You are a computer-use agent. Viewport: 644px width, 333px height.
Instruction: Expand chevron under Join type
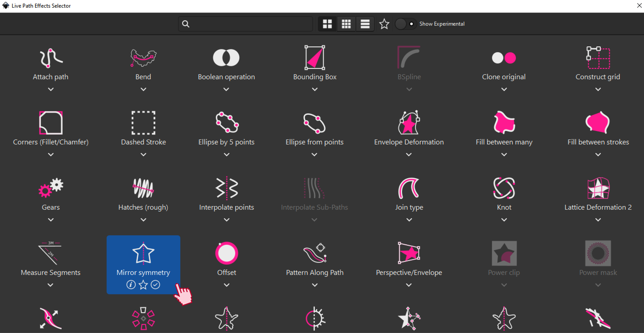tap(409, 220)
